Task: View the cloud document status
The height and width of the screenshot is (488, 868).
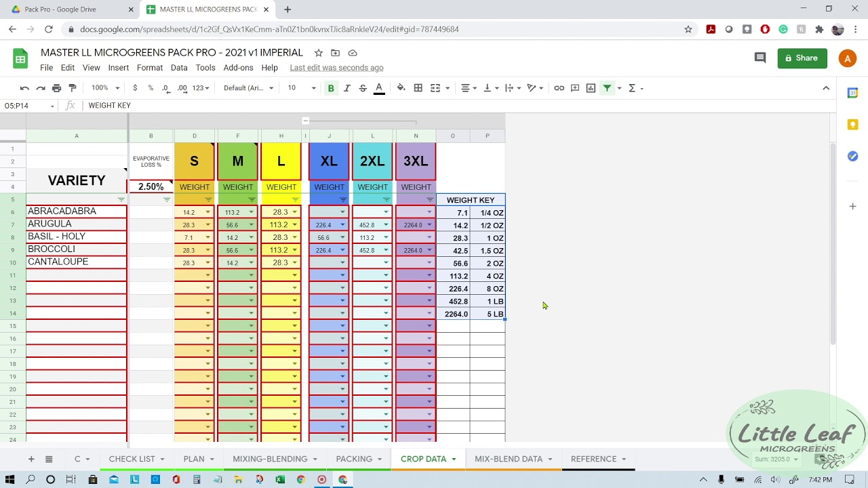Action: (x=353, y=53)
